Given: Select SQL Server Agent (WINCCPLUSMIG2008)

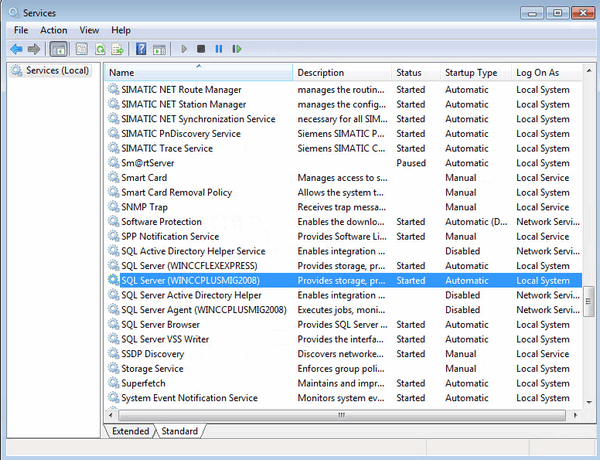Looking at the screenshot, I should click(343, 310).
